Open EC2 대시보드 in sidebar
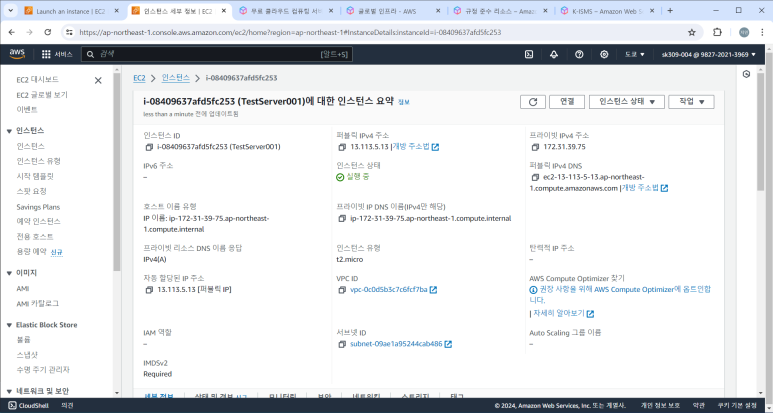Viewport: 773px width, 413px height. [x=37, y=80]
